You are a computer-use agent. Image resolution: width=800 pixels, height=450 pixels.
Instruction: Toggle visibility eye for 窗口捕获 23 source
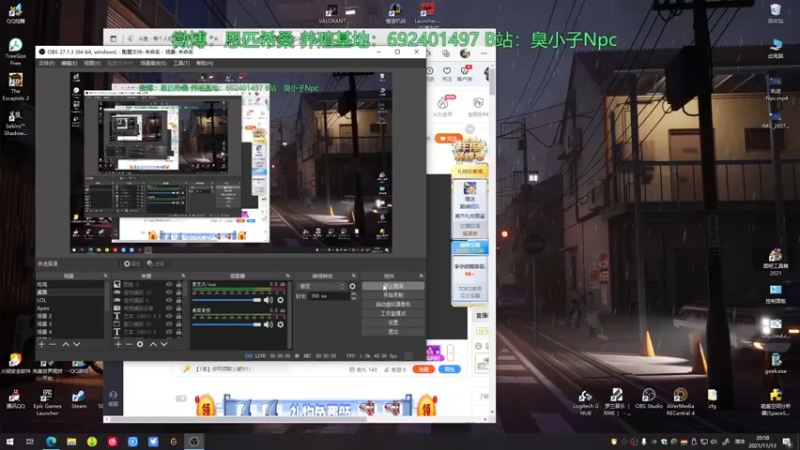[169, 324]
